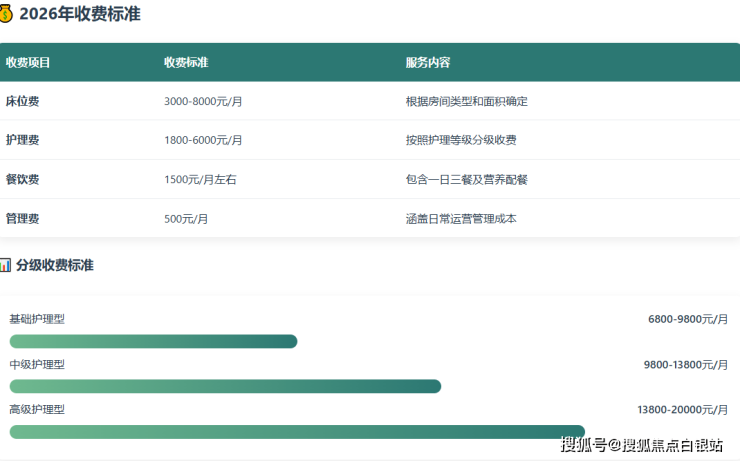Select the 餐饮费 row label

tap(22, 179)
